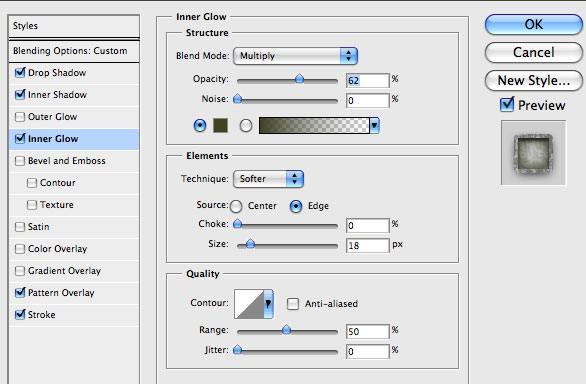The height and width of the screenshot is (384, 586).
Task: Click the New Style... button
Action: click(x=533, y=80)
